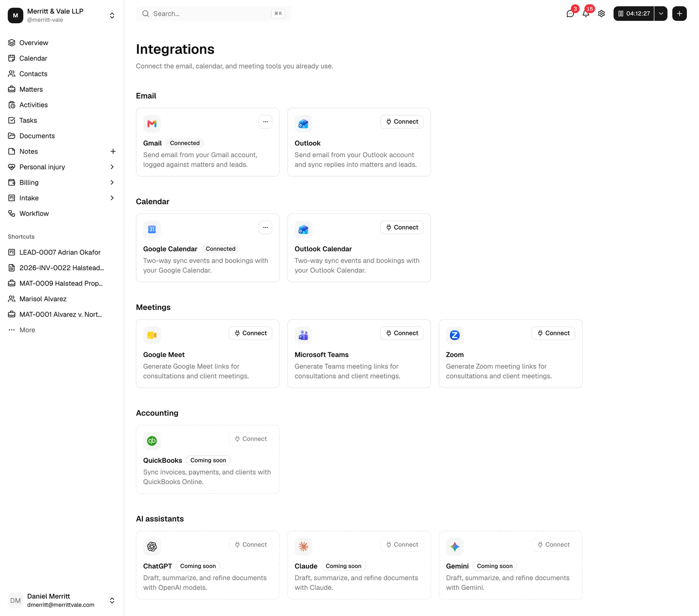Open shortcut MAT-0001 Alvarez v. Nort
This screenshot has height=616, width=699.
coord(62,314)
